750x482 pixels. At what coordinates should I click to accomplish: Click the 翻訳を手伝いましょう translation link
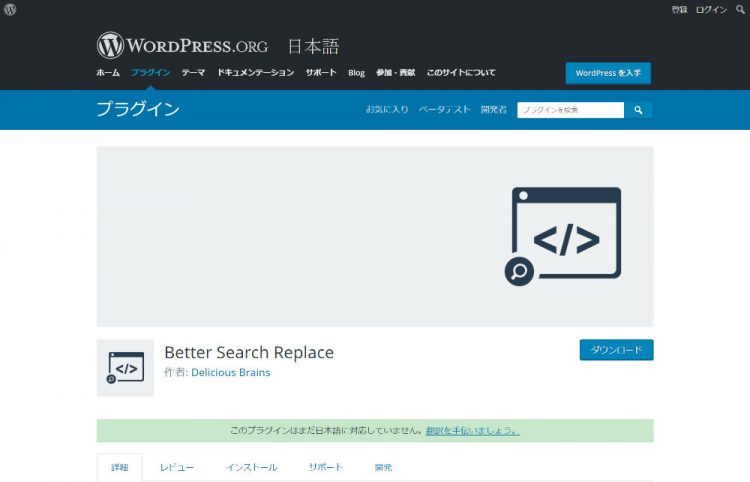473,430
